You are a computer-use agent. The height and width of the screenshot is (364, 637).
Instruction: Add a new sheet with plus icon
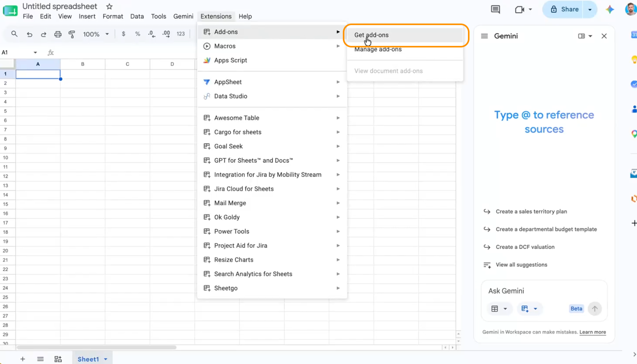click(23, 359)
